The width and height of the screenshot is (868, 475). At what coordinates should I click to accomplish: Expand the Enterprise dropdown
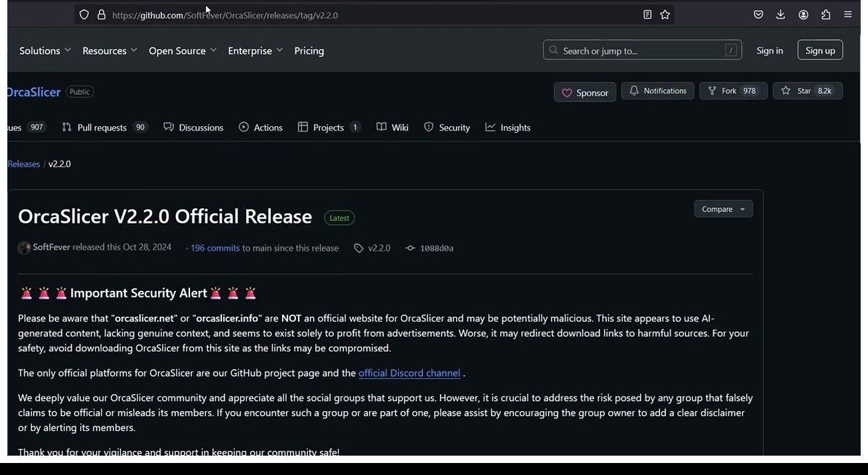(255, 51)
